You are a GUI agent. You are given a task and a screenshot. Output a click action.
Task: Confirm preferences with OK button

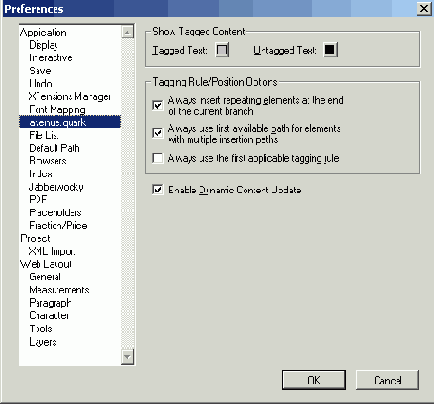pyautogui.click(x=314, y=380)
